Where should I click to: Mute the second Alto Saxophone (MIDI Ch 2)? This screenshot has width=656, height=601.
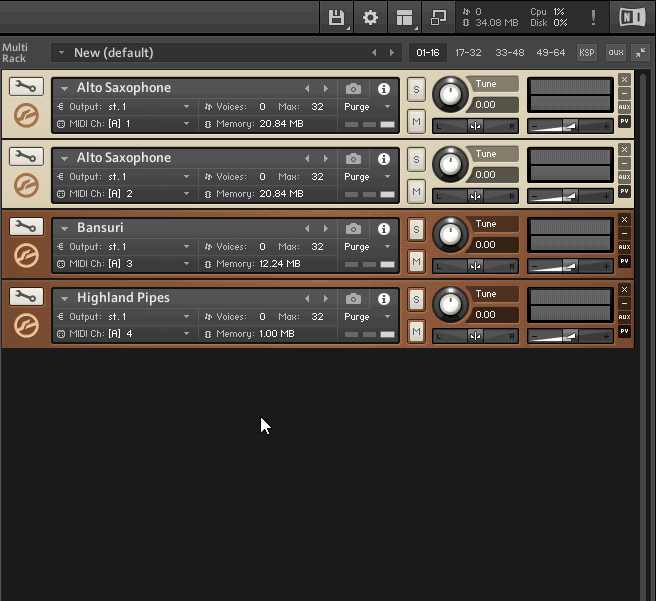tap(416, 192)
